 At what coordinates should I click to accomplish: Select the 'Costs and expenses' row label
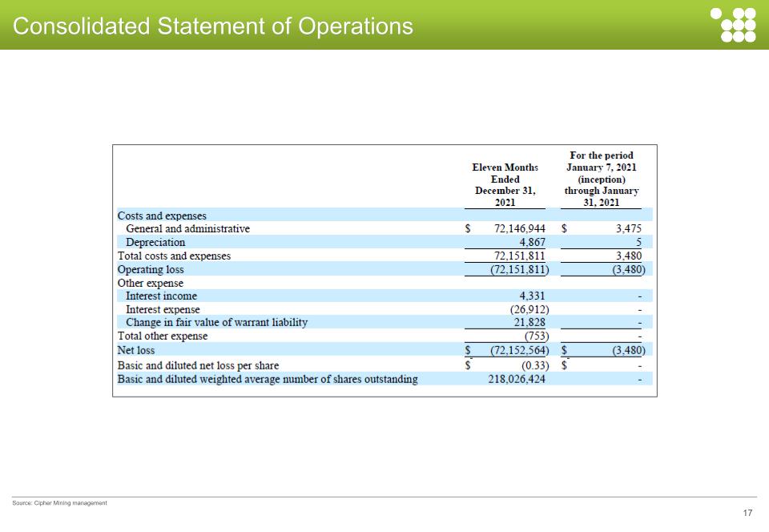(162, 216)
